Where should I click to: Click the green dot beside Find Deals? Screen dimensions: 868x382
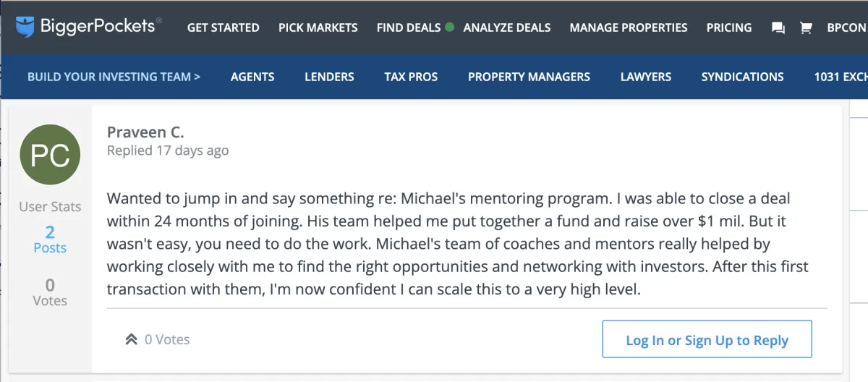coord(450,27)
